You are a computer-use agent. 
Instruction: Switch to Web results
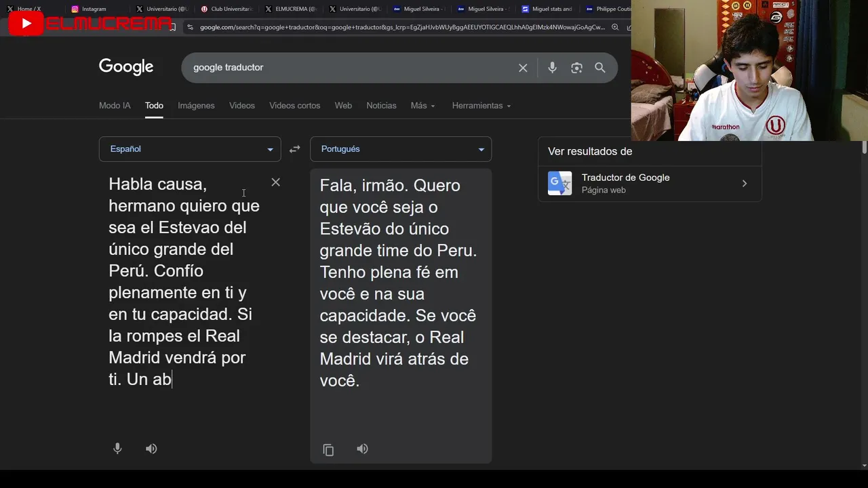click(x=343, y=106)
